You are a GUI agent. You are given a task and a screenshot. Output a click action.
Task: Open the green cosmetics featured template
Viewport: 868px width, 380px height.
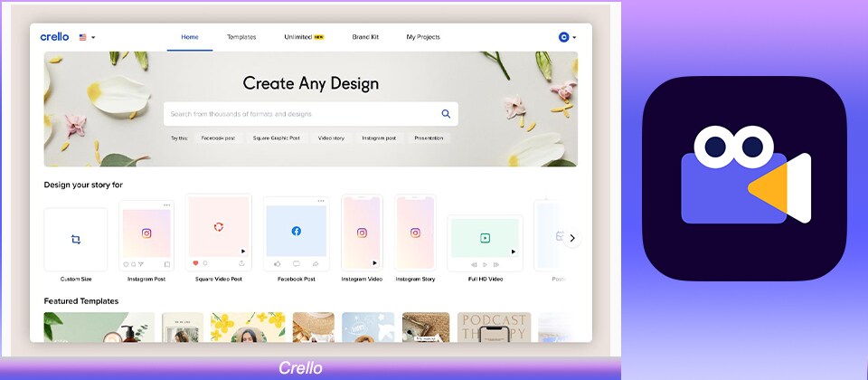[99, 327]
